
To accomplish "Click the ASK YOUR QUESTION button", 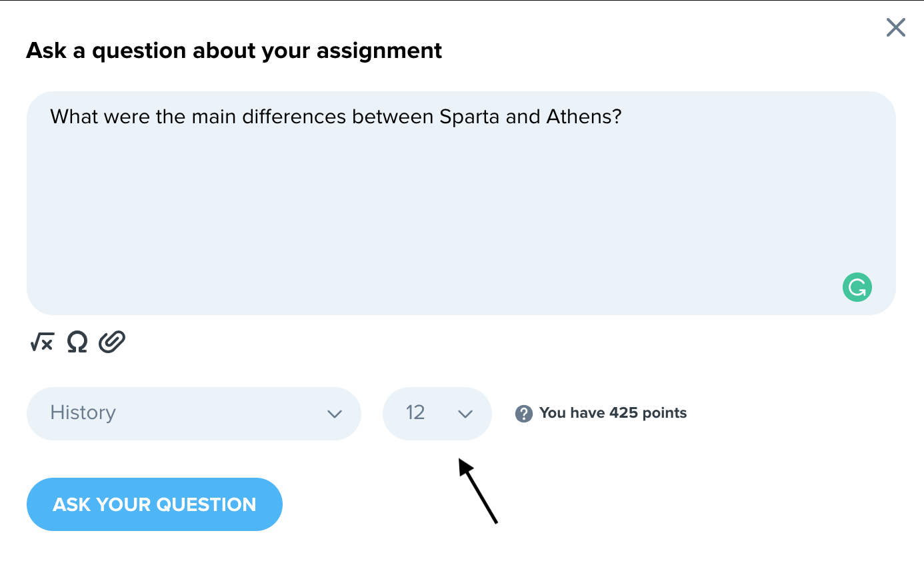I will coord(154,504).
